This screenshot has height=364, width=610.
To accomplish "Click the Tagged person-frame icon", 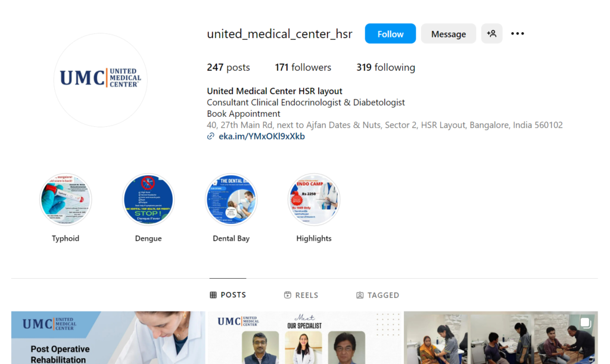I will 360,295.
